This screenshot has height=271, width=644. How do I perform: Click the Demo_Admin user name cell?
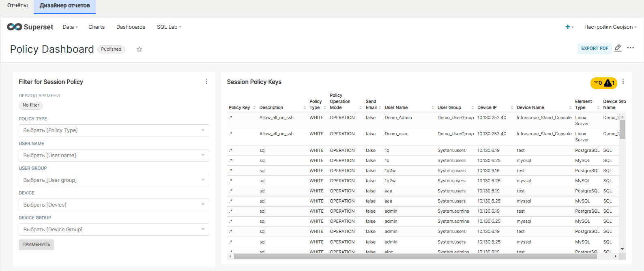tap(398, 118)
